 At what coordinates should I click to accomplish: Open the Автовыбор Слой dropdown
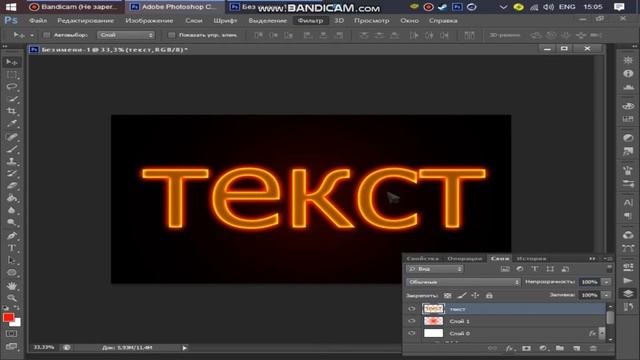coord(126,35)
